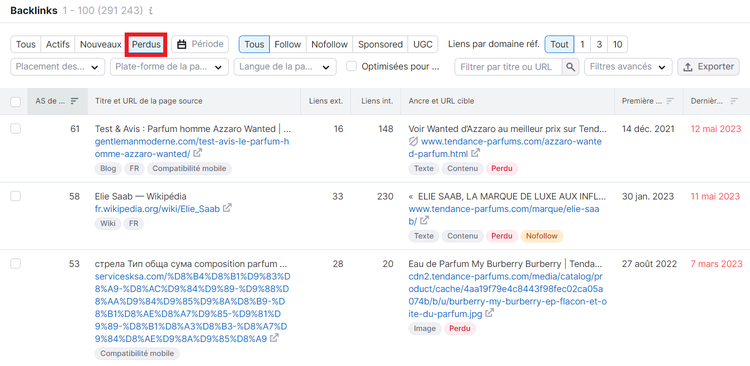This screenshot has width=750, height=366.
Task: Toggle the select-all checkbox in table header
Action: point(16,101)
